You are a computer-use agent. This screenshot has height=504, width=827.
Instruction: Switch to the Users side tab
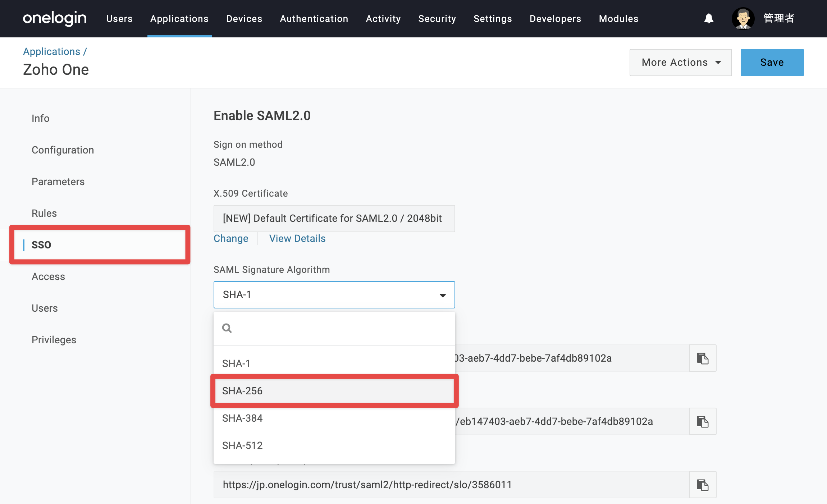45,308
